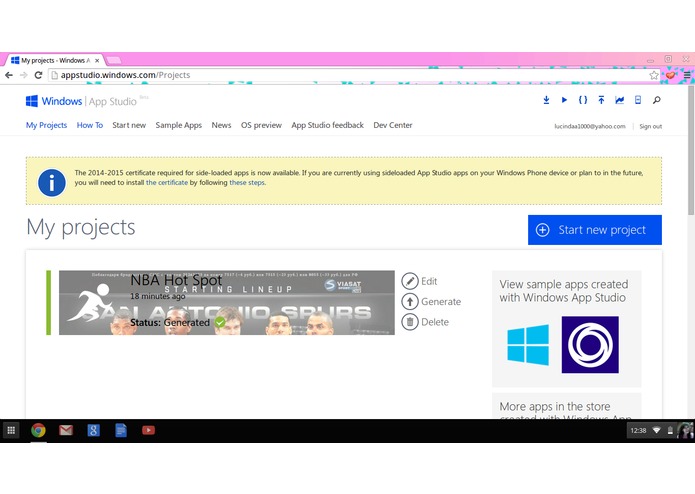Open the News nav item
This screenshot has height=494, width=695.
point(221,125)
